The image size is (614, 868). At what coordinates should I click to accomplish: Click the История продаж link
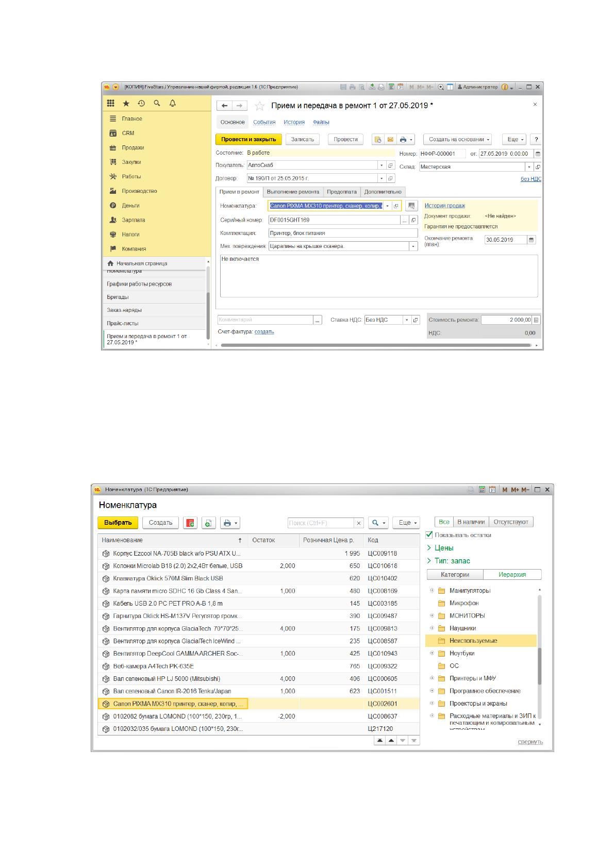pyautogui.click(x=445, y=206)
